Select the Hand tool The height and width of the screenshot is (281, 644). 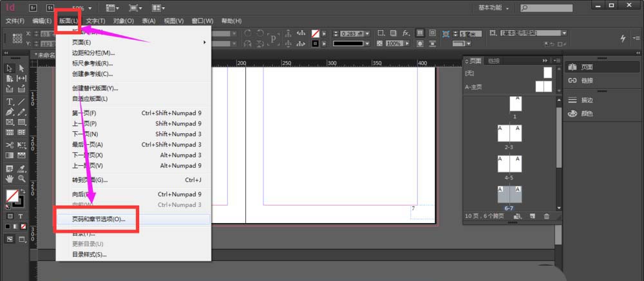10,179
